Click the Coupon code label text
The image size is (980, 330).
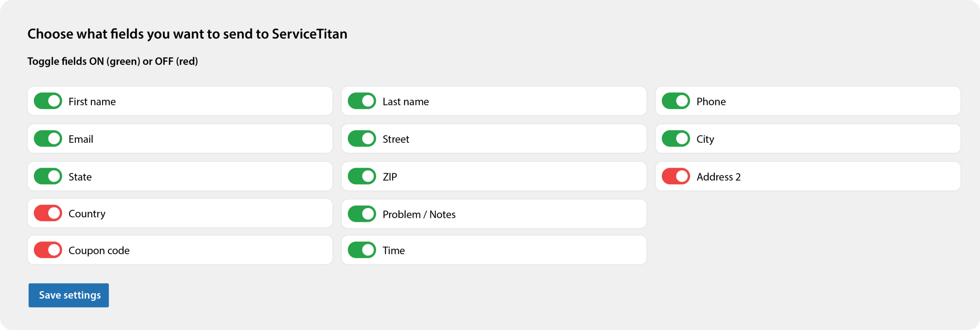click(99, 251)
